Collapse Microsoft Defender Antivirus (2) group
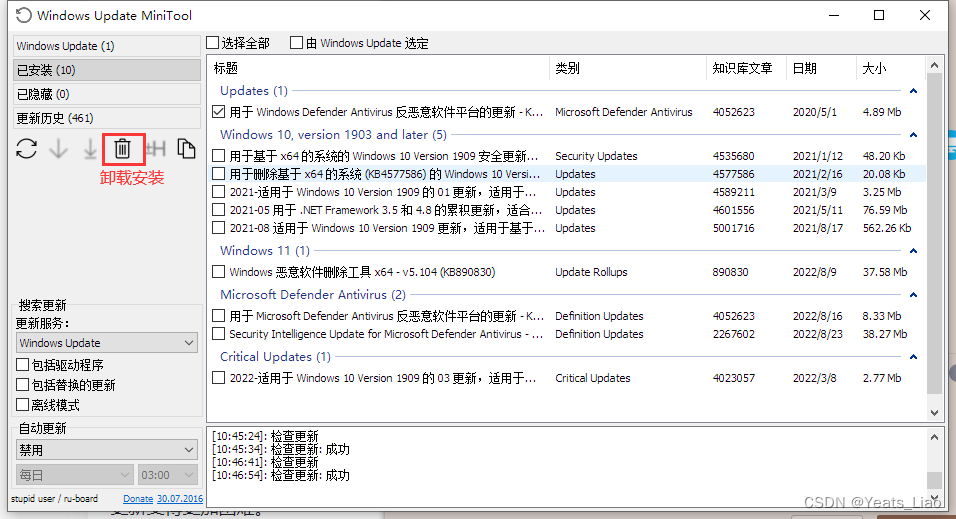Image resolution: width=956 pixels, height=519 pixels. (x=913, y=295)
